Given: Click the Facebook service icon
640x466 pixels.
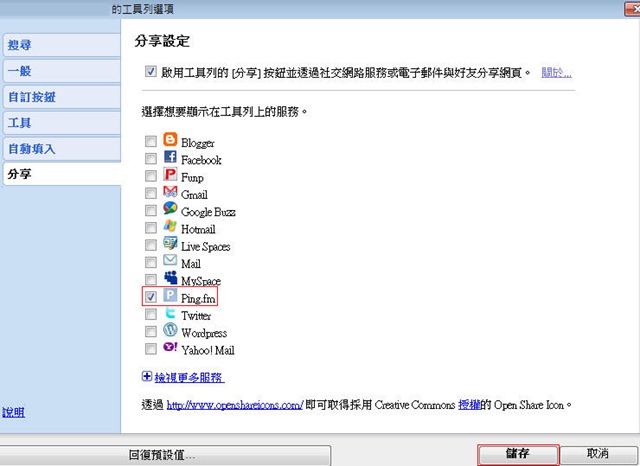Looking at the screenshot, I should click(170, 157).
